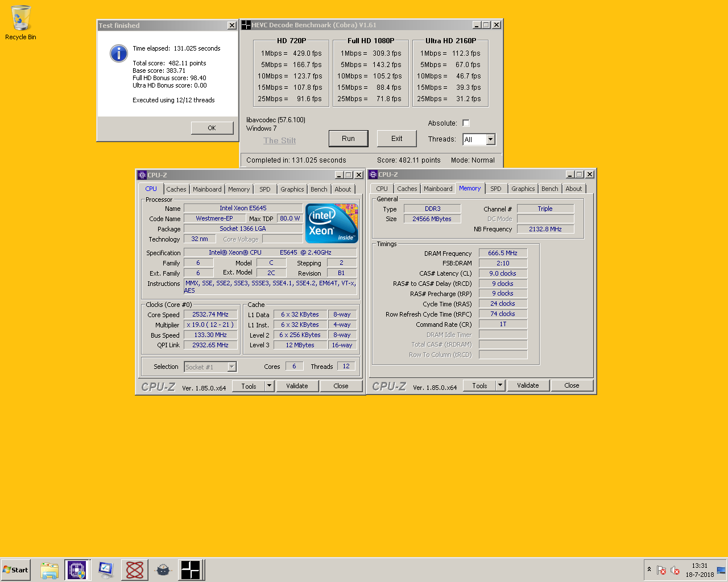728x582 pixels.
Task: Switch to About tab in left CPU-Z
Action: pyautogui.click(x=343, y=189)
